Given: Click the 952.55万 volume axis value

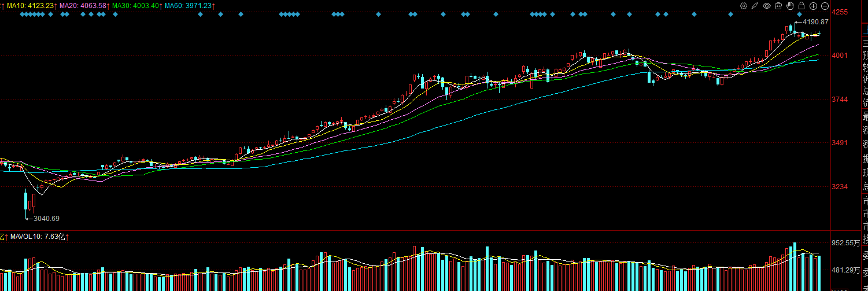Looking at the screenshot, I should [x=845, y=243].
